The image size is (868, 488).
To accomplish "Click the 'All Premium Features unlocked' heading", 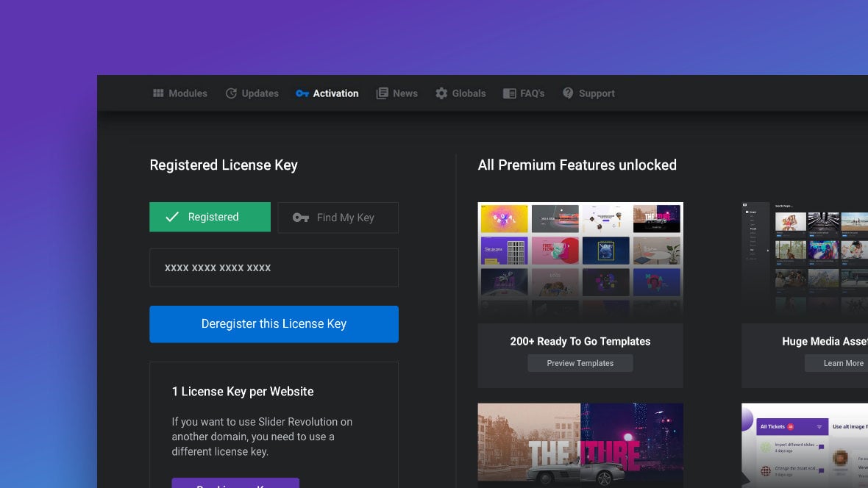I will (x=577, y=165).
